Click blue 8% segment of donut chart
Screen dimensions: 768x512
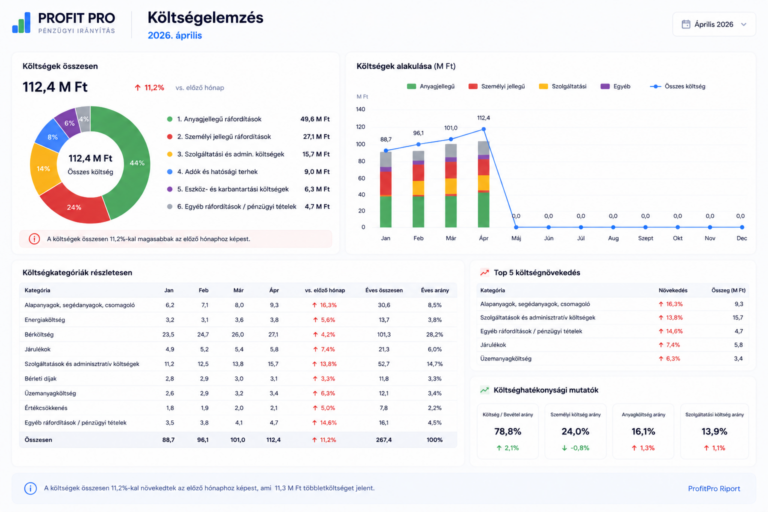(x=52, y=137)
